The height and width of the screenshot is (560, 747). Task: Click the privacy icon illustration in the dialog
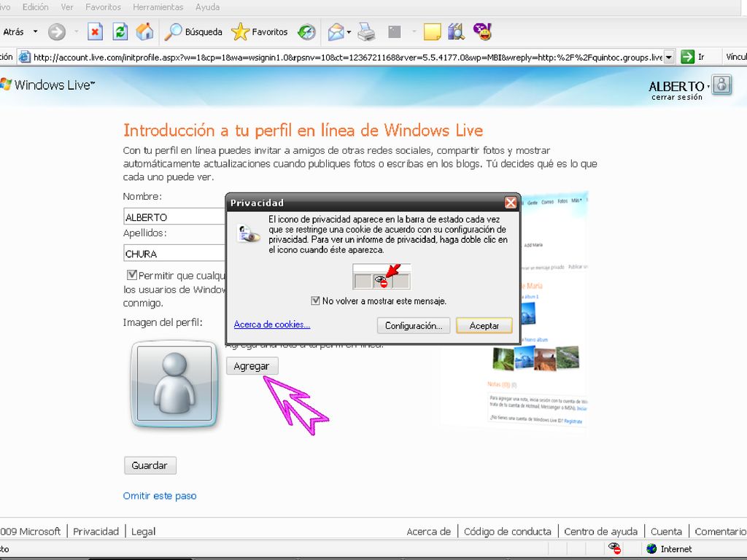click(x=382, y=276)
